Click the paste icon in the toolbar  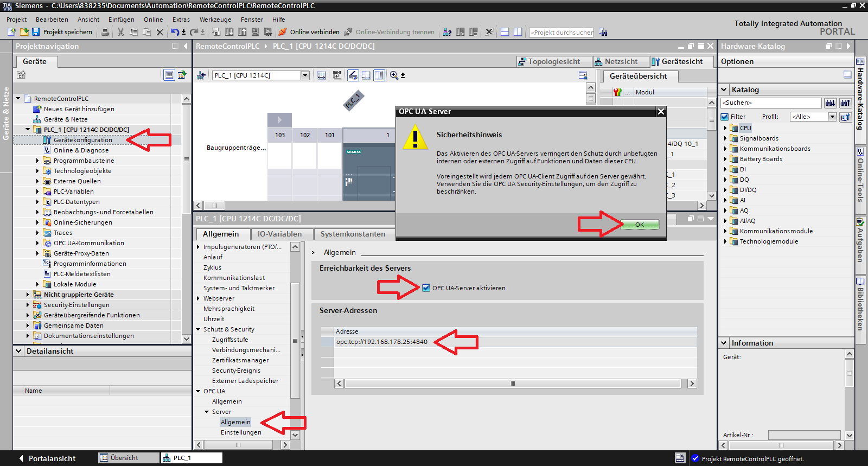[x=146, y=32]
